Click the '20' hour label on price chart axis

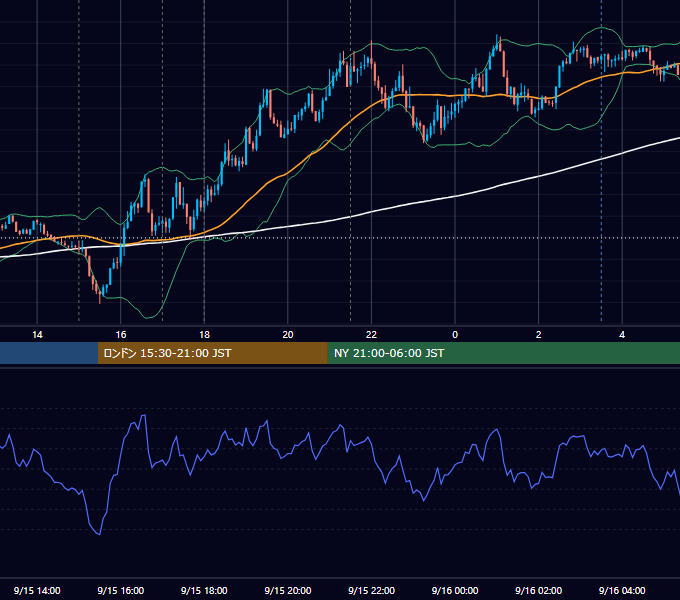coord(288,335)
